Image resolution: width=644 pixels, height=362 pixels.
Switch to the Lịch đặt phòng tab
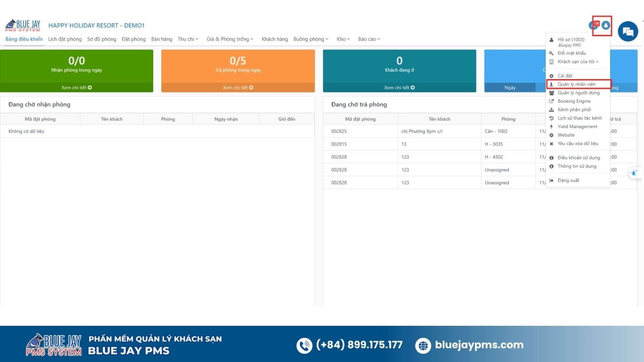(x=64, y=39)
